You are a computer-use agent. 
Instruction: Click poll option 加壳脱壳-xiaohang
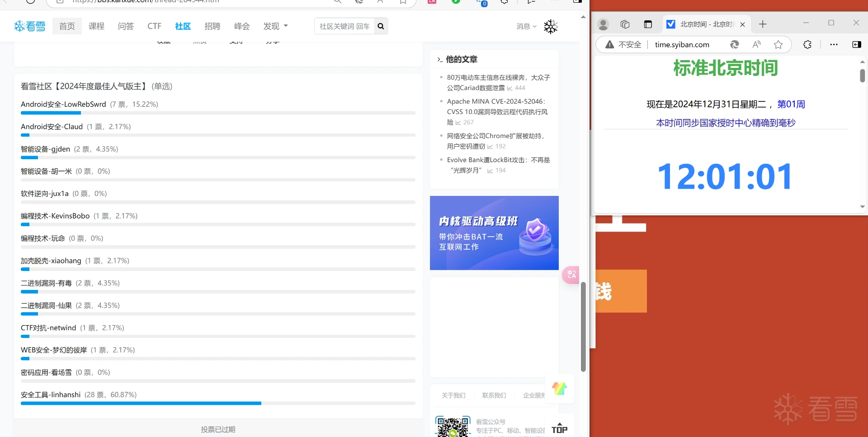pyautogui.click(x=51, y=261)
